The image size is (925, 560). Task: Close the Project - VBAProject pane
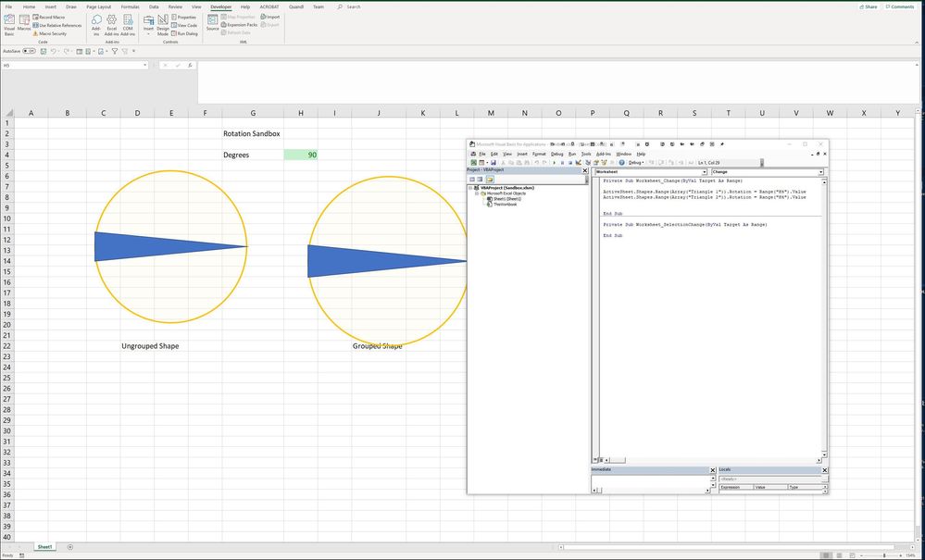tap(584, 170)
